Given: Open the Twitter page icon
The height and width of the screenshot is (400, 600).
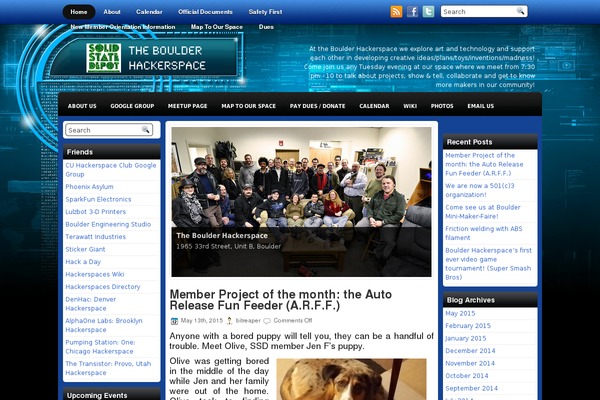Looking at the screenshot, I should [x=428, y=11].
